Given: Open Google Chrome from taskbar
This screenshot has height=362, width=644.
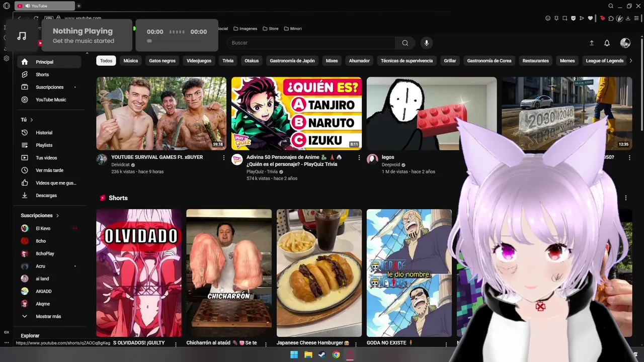Looking at the screenshot, I should (336, 354).
